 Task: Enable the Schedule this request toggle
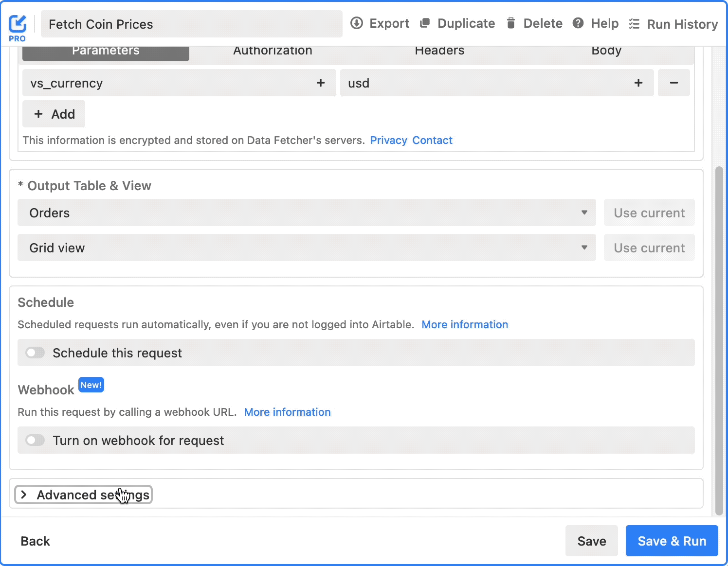[x=35, y=353]
